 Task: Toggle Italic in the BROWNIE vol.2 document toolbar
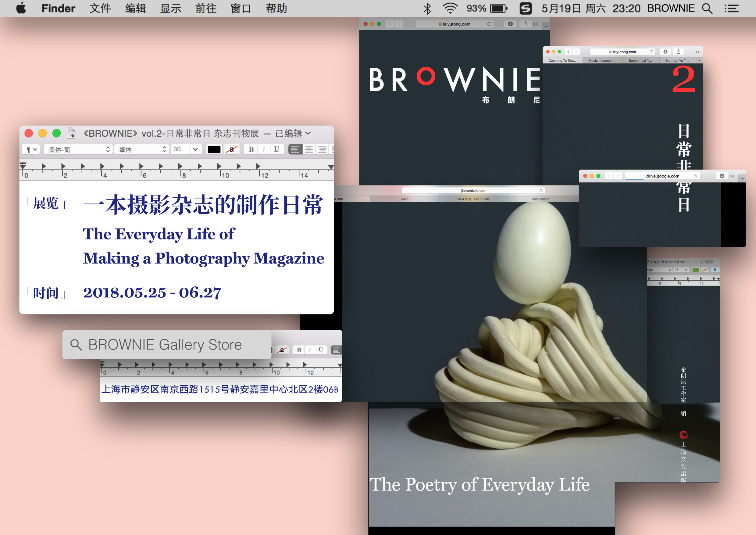point(264,149)
